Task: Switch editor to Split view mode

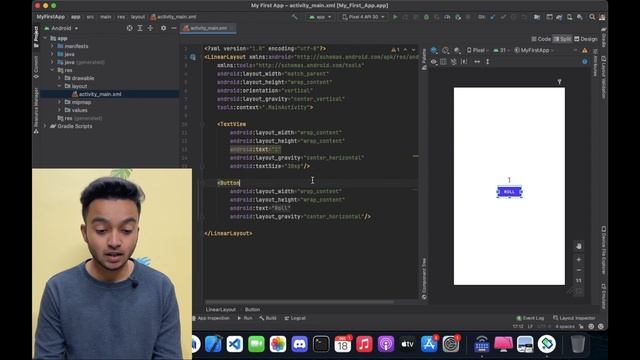Action: 562,39
